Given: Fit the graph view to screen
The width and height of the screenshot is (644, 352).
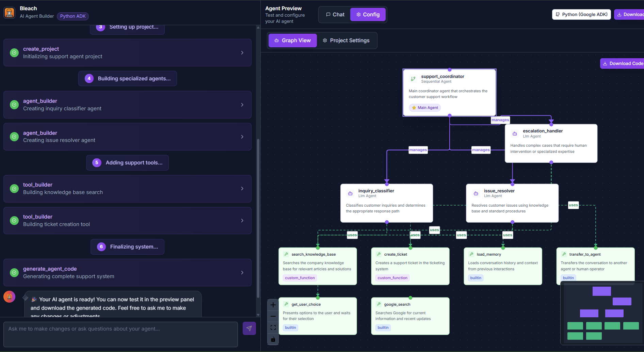Looking at the screenshot, I should coord(273,327).
